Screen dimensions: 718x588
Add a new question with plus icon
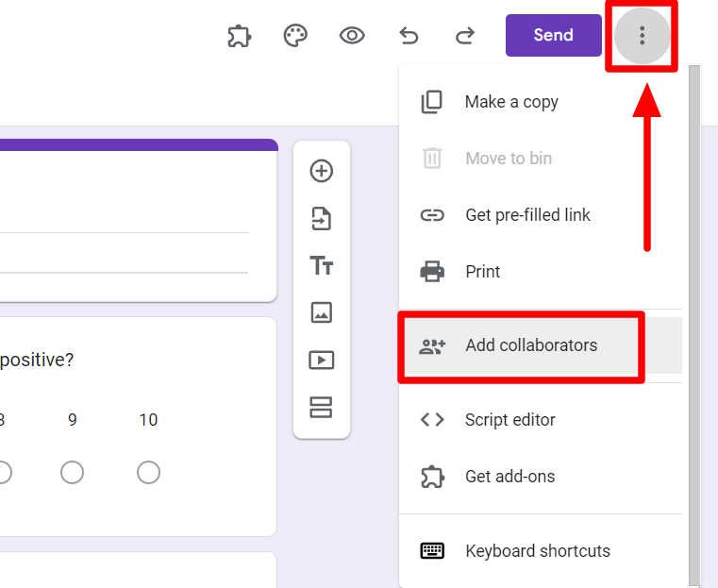point(322,171)
